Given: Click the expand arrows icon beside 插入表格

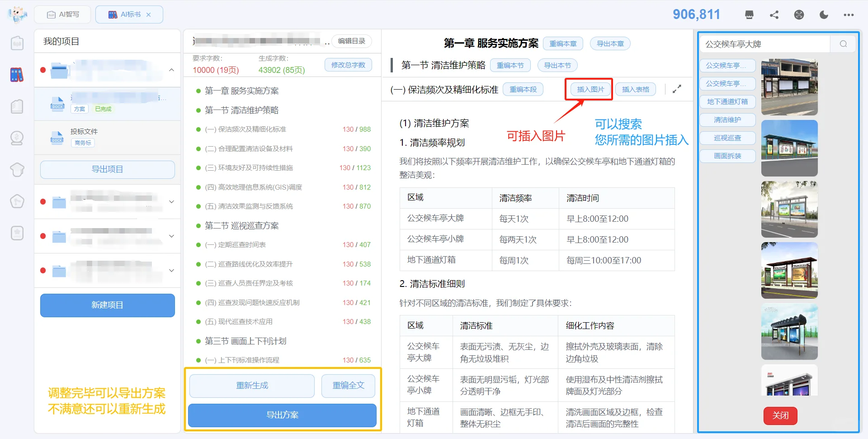Looking at the screenshot, I should [x=676, y=89].
